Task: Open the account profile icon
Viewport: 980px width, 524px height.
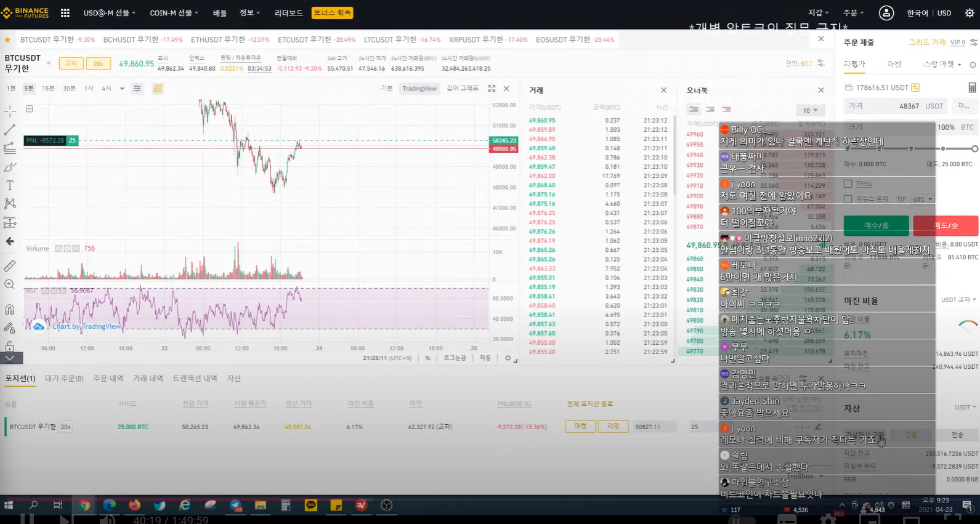Action: pyautogui.click(x=886, y=13)
